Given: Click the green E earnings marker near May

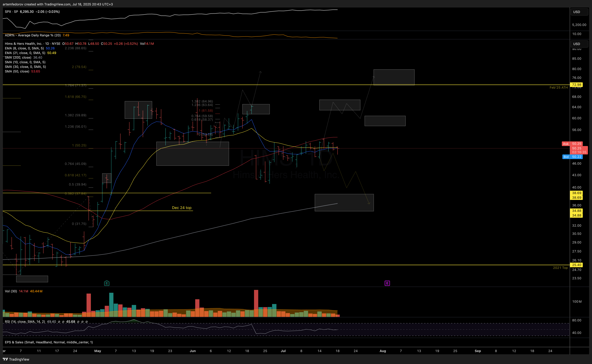Looking at the screenshot, I should (107, 283).
